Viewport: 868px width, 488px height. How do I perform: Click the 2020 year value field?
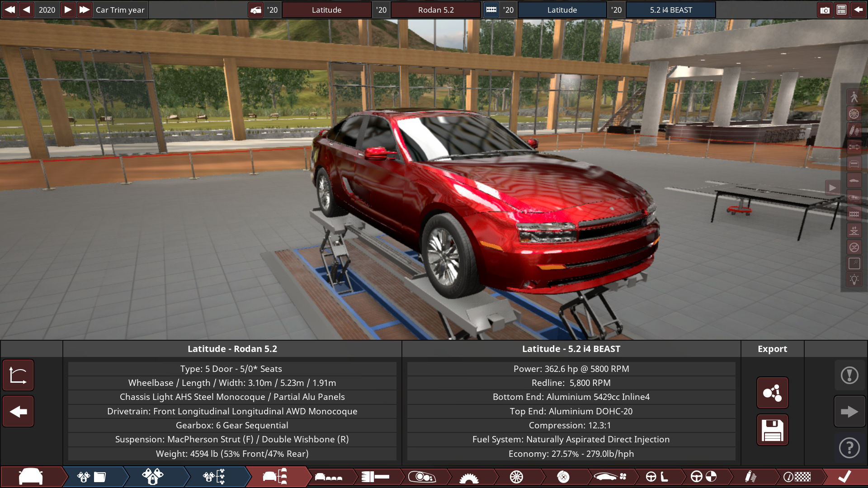pyautogui.click(x=47, y=9)
